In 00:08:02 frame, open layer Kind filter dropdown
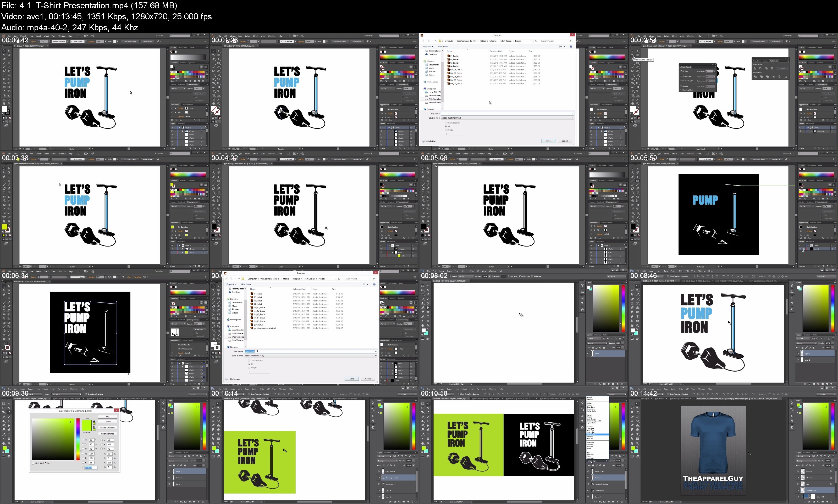Screen dimensions: 838x504 click(x=594, y=339)
